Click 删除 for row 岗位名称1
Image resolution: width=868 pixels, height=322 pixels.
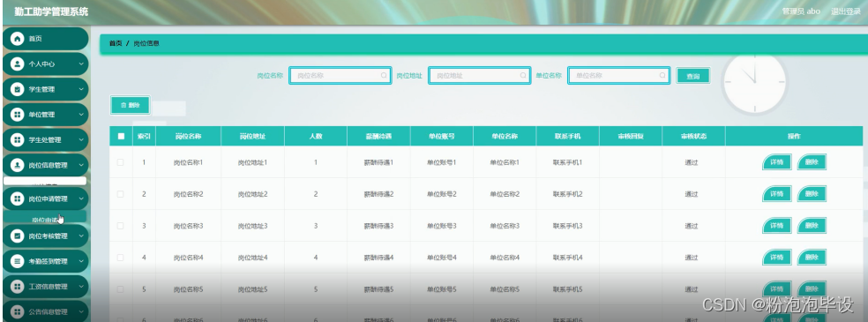(x=812, y=162)
